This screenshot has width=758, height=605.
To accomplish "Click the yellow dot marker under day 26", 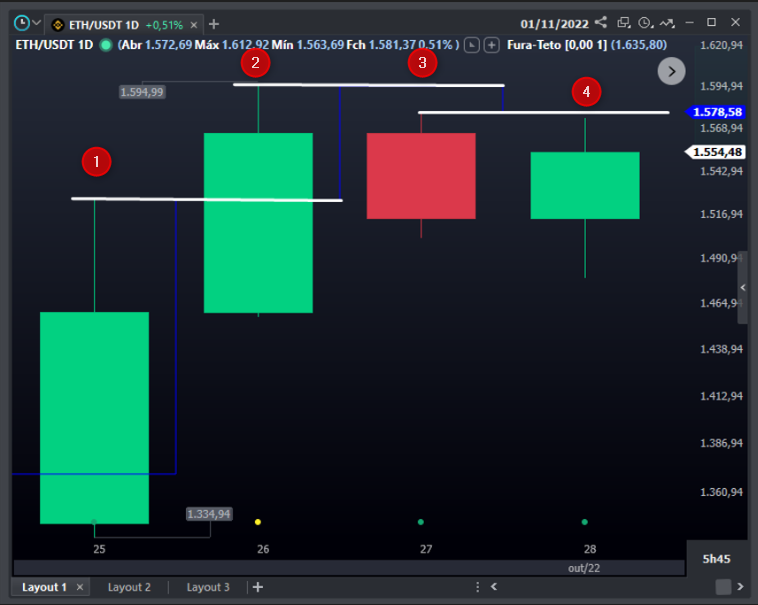I will tap(258, 522).
